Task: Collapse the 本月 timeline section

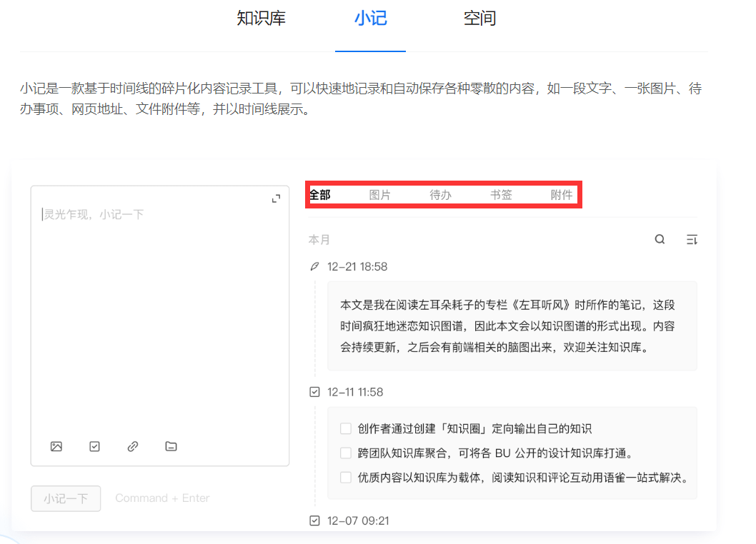Action: (319, 239)
